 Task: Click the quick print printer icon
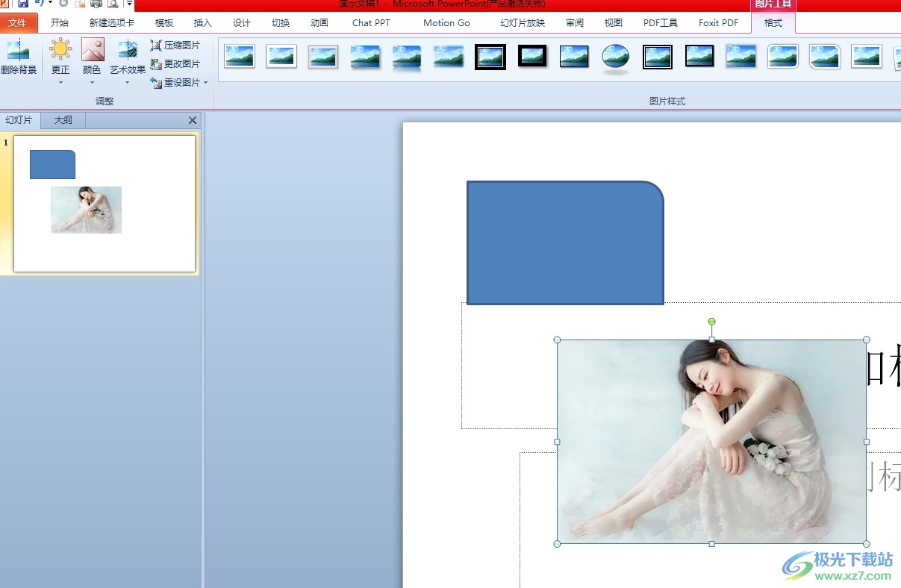pos(96,4)
